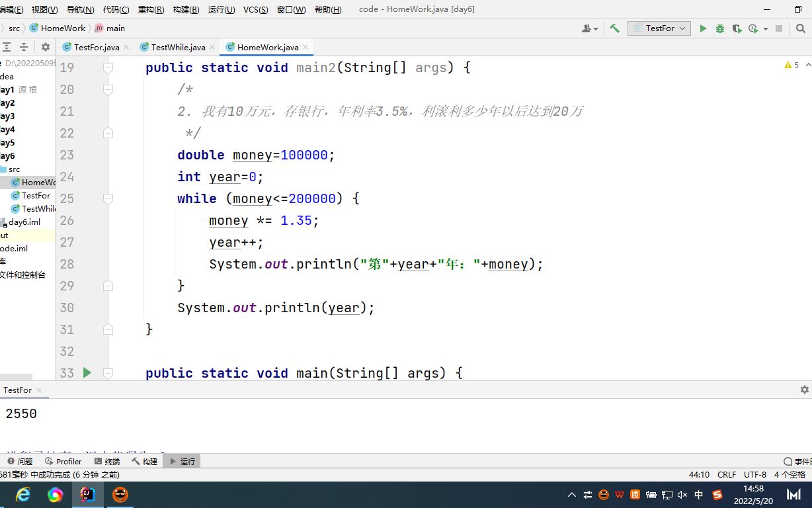This screenshot has width=812, height=508.
Task: Run TestFor with Coverage icon
Action: 738,28
